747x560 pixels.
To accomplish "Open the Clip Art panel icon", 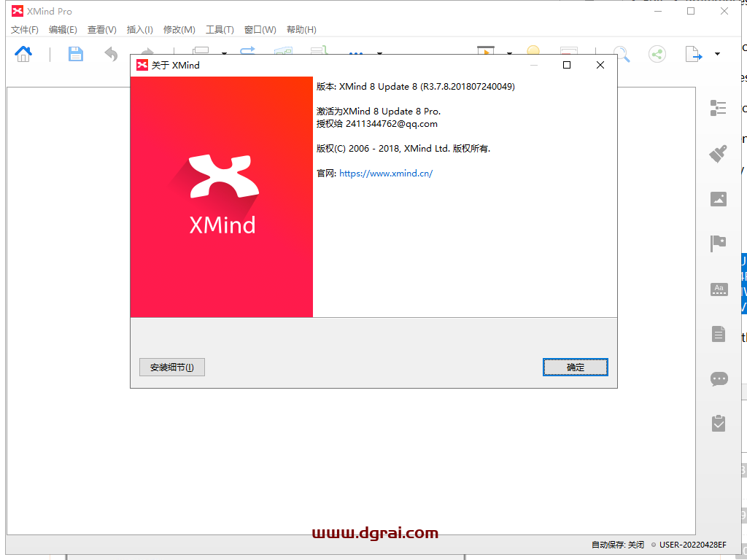I will point(719,198).
